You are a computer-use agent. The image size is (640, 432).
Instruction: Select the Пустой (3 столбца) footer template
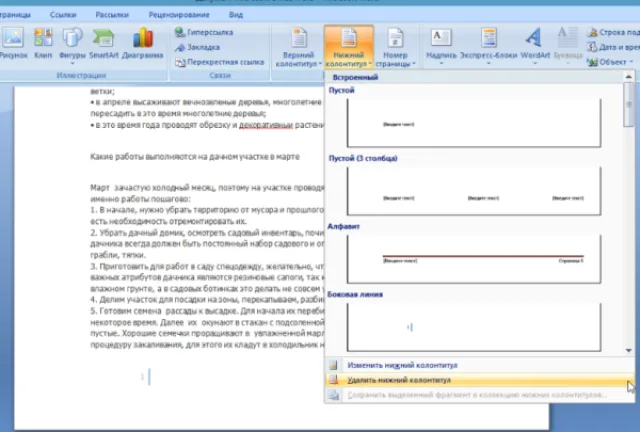pos(474,191)
